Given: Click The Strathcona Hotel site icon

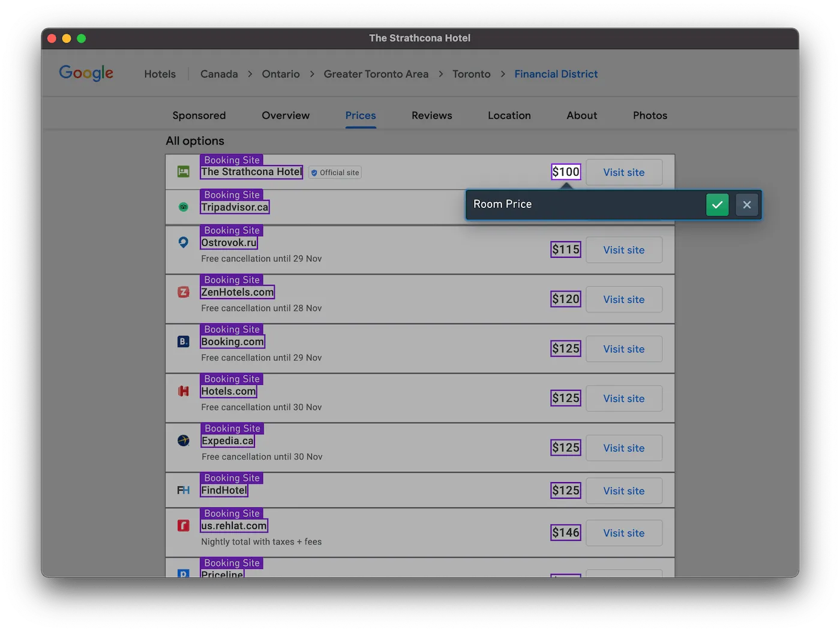Looking at the screenshot, I should click(184, 172).
